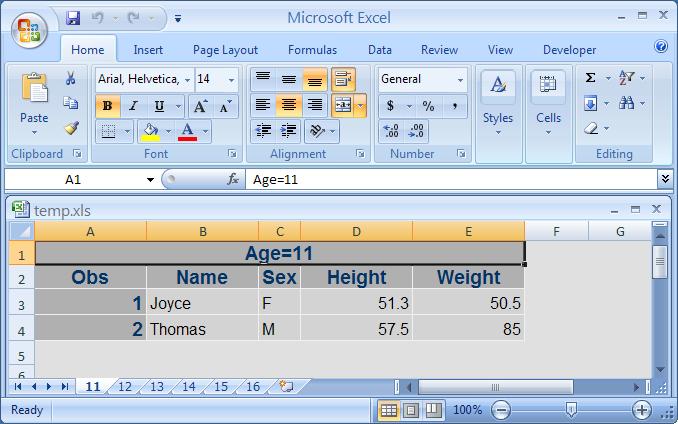The image size is (678, 424).
Task: Expand the General number format dropdown
Action: click(x=460, y=80)
